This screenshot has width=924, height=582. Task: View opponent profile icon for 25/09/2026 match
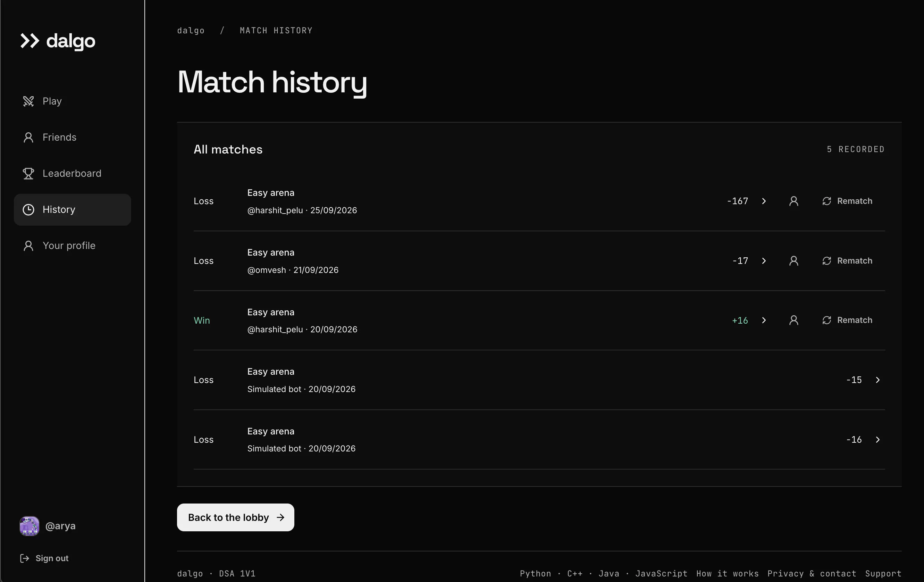[x=793, y=201]
